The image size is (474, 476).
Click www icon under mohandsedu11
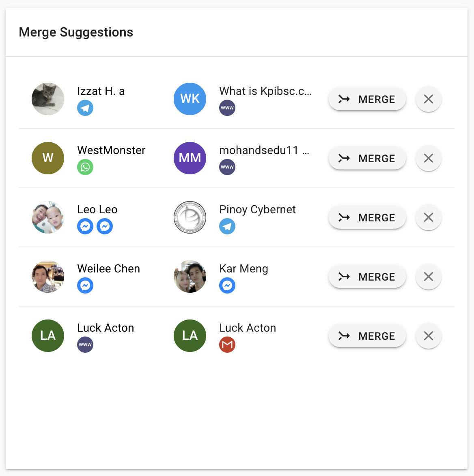pos(227,167)
